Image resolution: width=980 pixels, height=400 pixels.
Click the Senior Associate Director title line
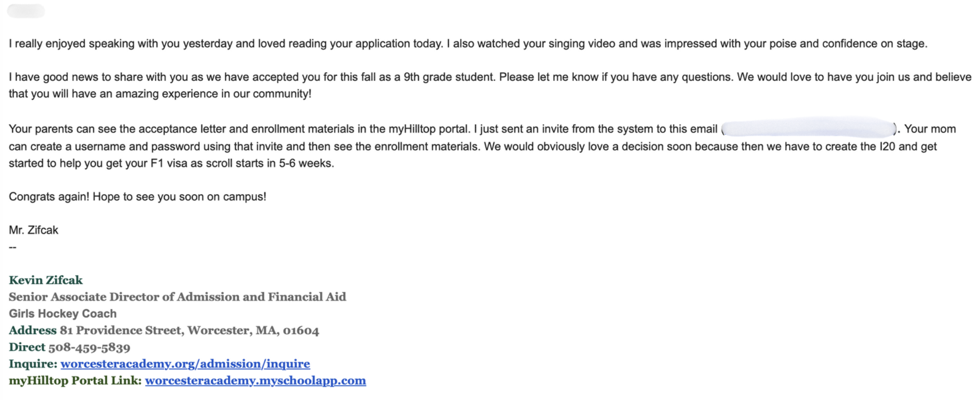[177, 297]
